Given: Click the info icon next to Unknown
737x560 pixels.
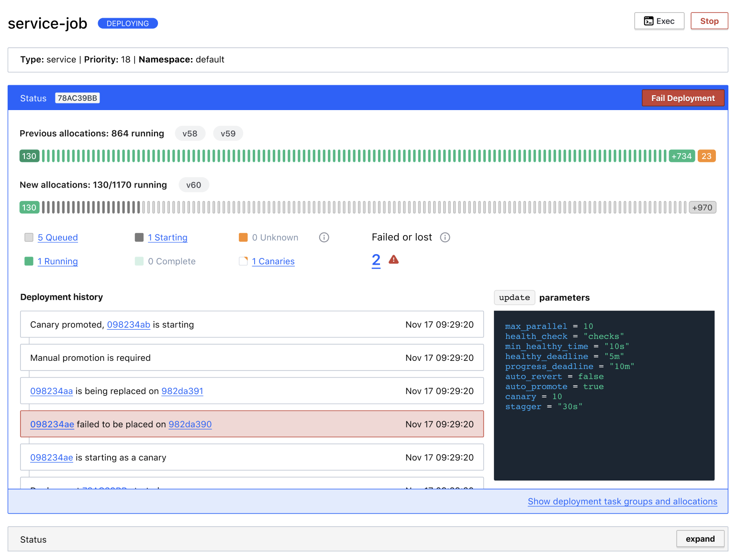Looking at the screenshot, I should pos(324,237).
